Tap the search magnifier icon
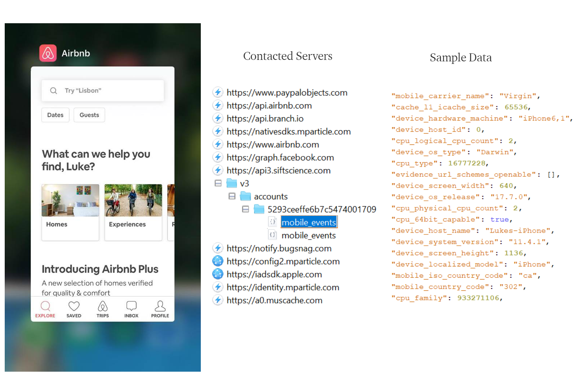 53,91
